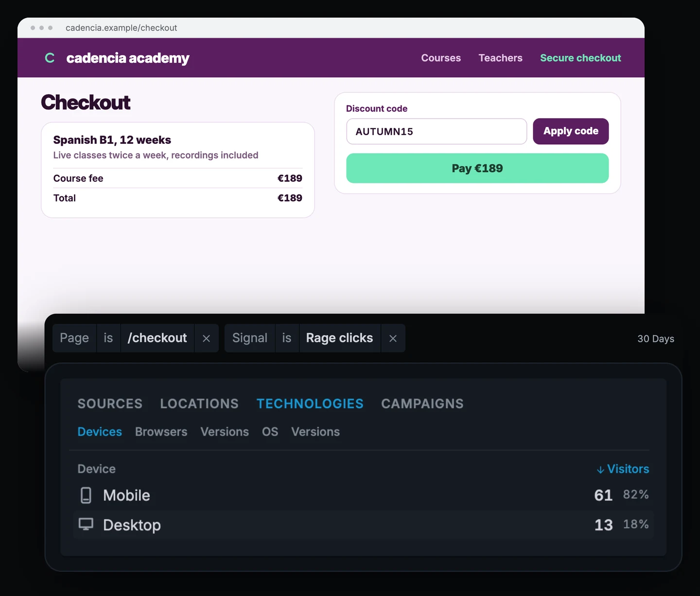Click the Desktop visitor count 13
This screenshot has height=596, width=700.
(x=604, y=525)
